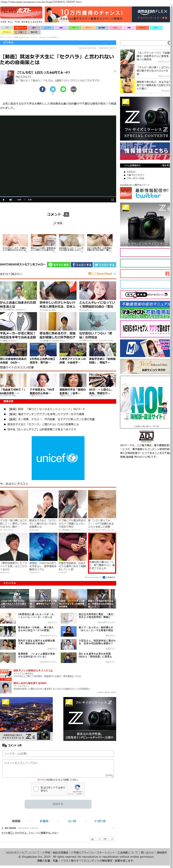This screenshot has width=173, height=868.
Task: Click the search magnifier icon
Action: (x=169, y=43)
